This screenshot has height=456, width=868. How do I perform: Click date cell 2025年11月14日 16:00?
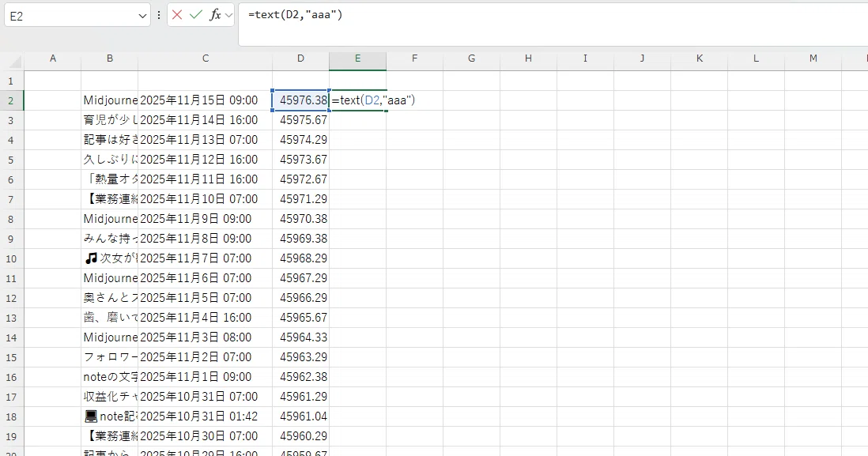point(206,120)
